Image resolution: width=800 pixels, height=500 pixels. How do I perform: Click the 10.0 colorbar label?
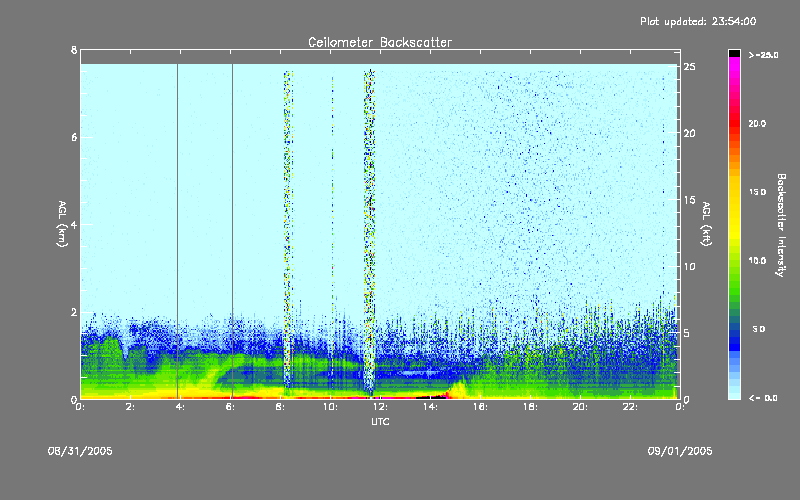(757, 261)
